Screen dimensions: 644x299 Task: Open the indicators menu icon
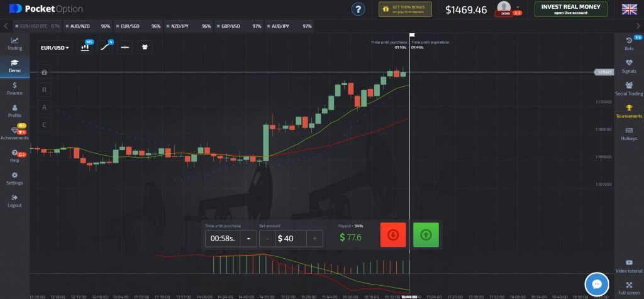105,48
